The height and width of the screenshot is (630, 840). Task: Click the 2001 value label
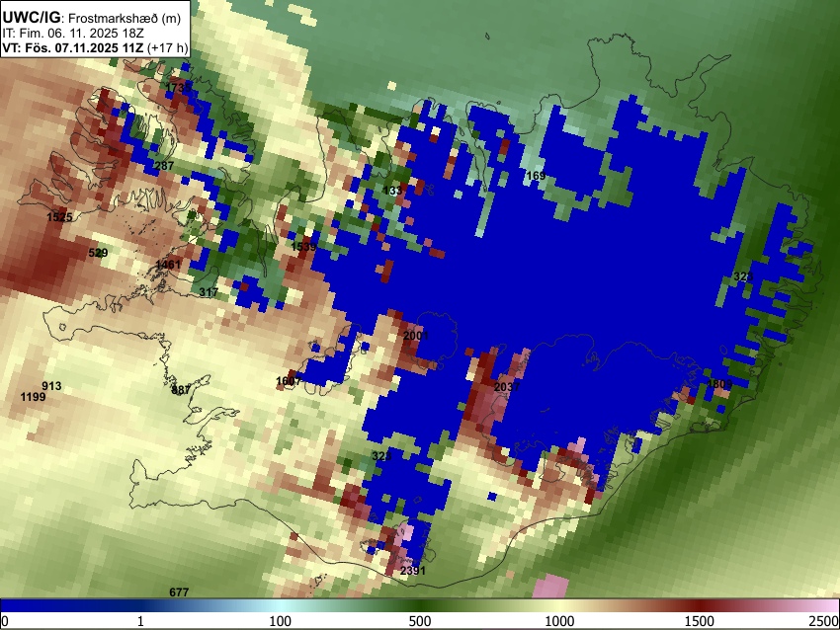tap(416, 336)
